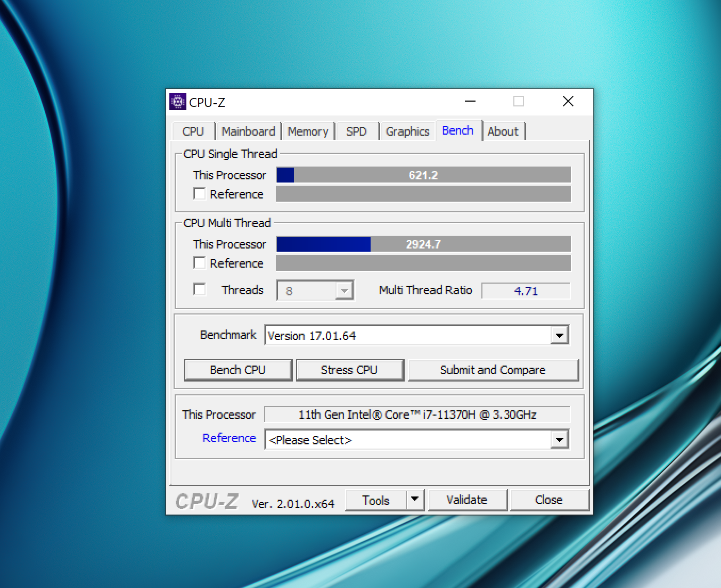The width and height of the screenshot is (721, 588).
Task: Open the Tools dropdown arrow
Action: pos(415,500)
